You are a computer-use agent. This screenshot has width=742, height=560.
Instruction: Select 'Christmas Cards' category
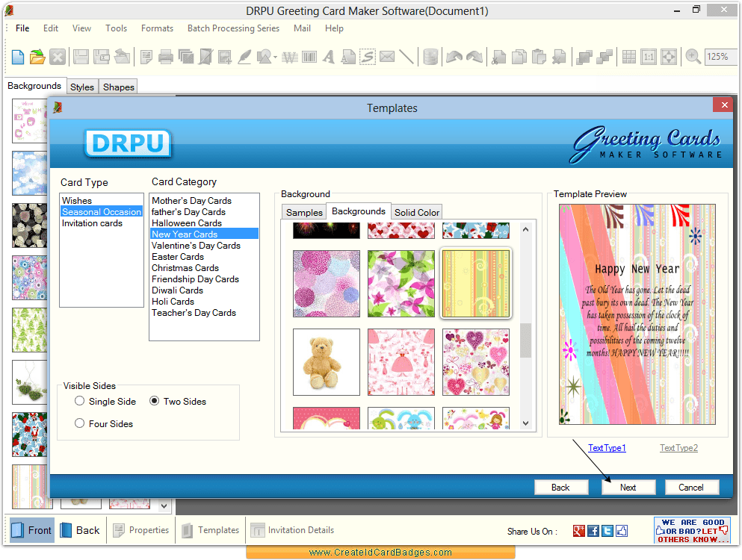click(x=185, y=268)
